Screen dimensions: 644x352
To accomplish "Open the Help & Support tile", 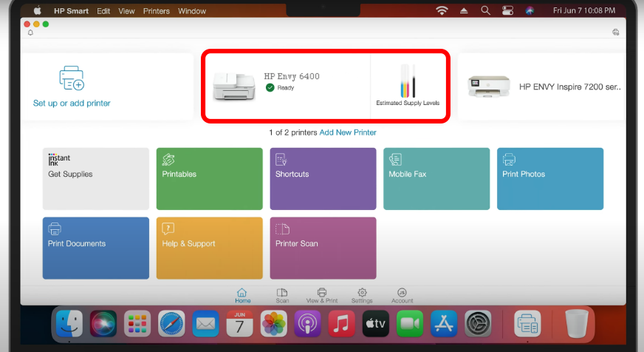I will [x=210, y=248].
